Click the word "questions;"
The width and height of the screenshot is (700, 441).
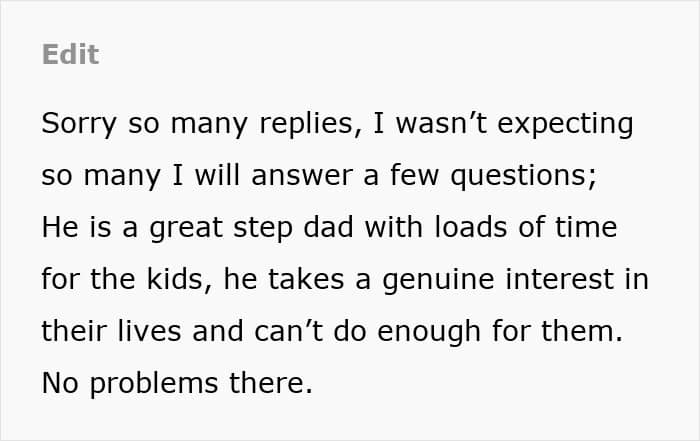point(524,176)
